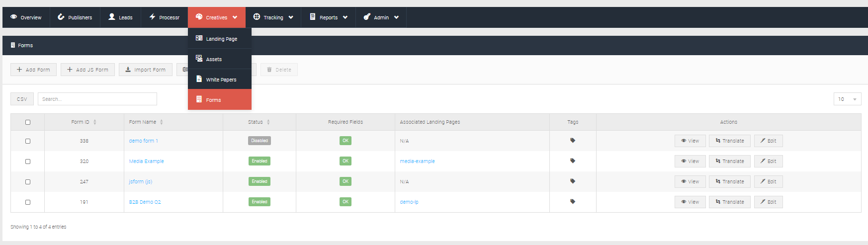
Task: Open the B2B Demo 02 link
Action: [x=145, y=202]
